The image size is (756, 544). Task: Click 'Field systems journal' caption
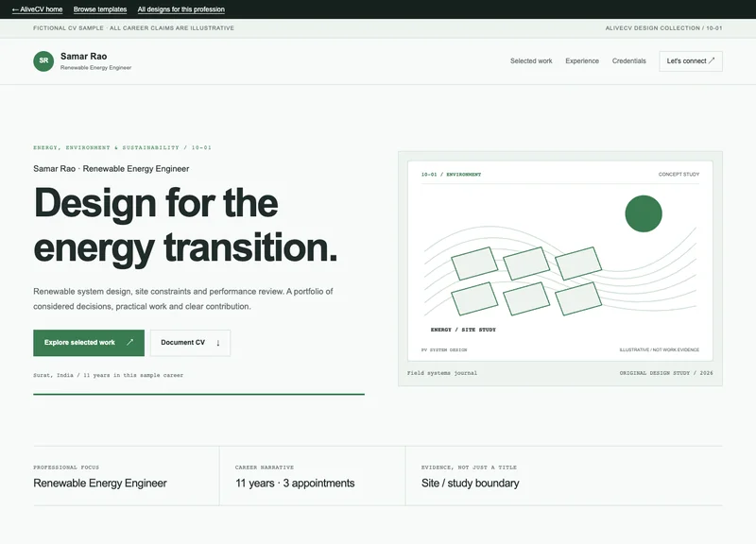[441, 373]
